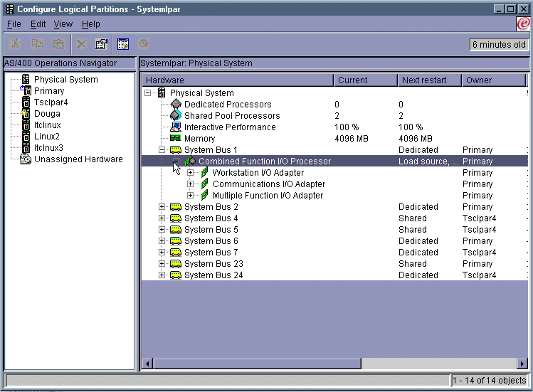Select the Itclnux3 partition icon

click(x=26, y=147)
